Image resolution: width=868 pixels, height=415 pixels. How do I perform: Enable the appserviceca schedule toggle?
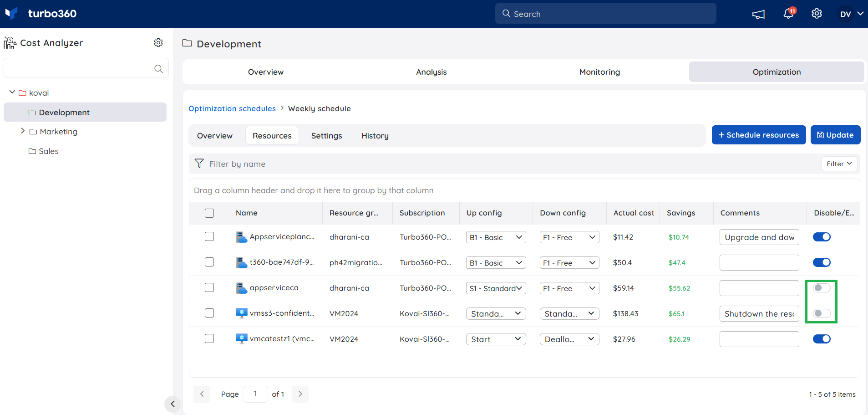pyautogui.click(x=822, y=288)
